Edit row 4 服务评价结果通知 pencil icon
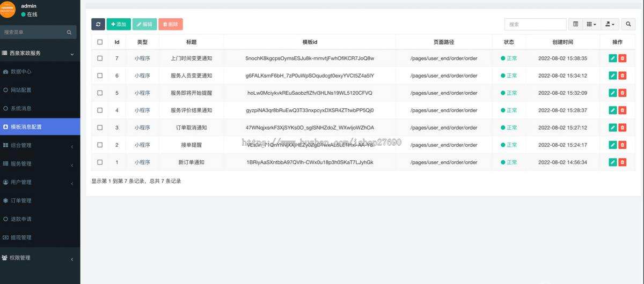Screen dimensions: 644x284 (x=613, y=110)
